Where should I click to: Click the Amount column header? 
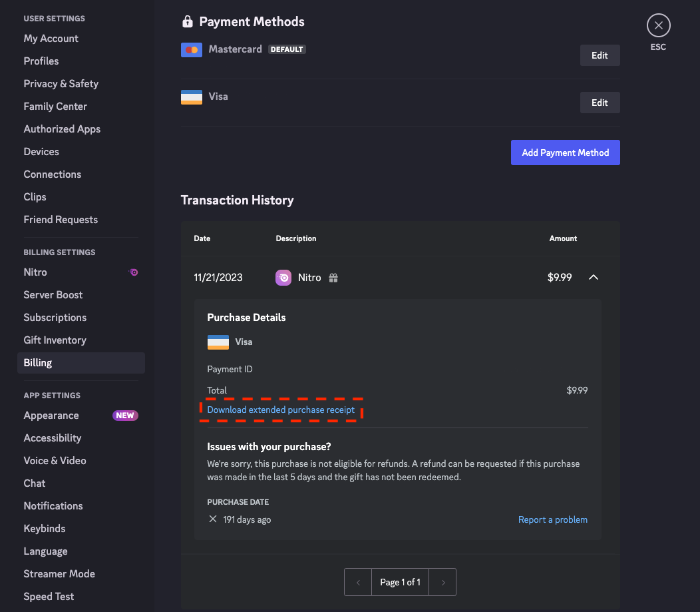click(x=563, y=238)
